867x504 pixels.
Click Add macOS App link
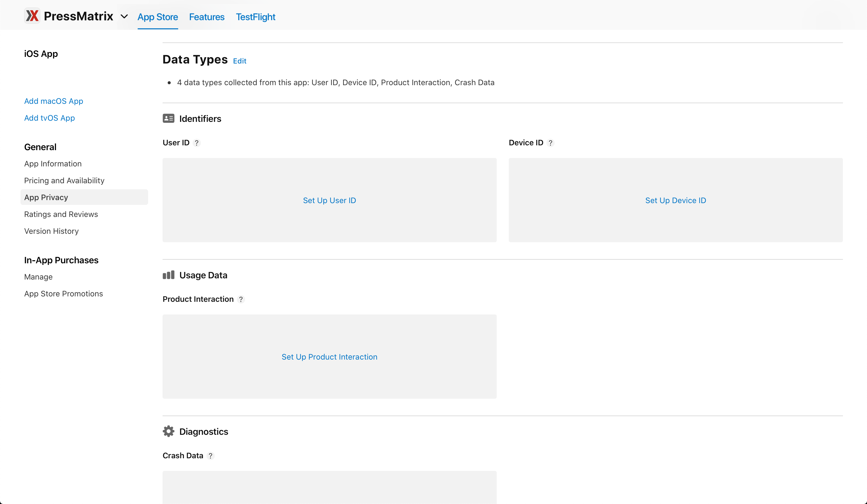pyautogui.click(x=54, y=101)
